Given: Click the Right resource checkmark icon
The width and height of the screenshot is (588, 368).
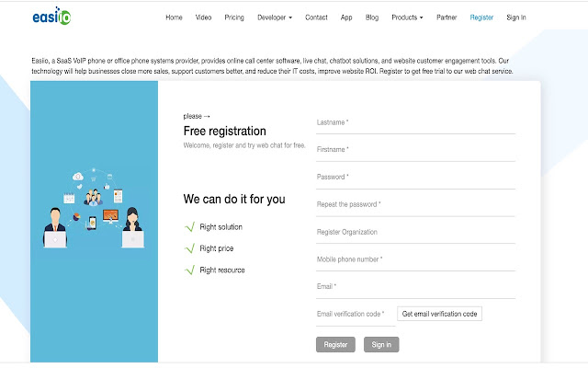Looking at the screenshot, I should pyautogui.click(x=190, y=270).
